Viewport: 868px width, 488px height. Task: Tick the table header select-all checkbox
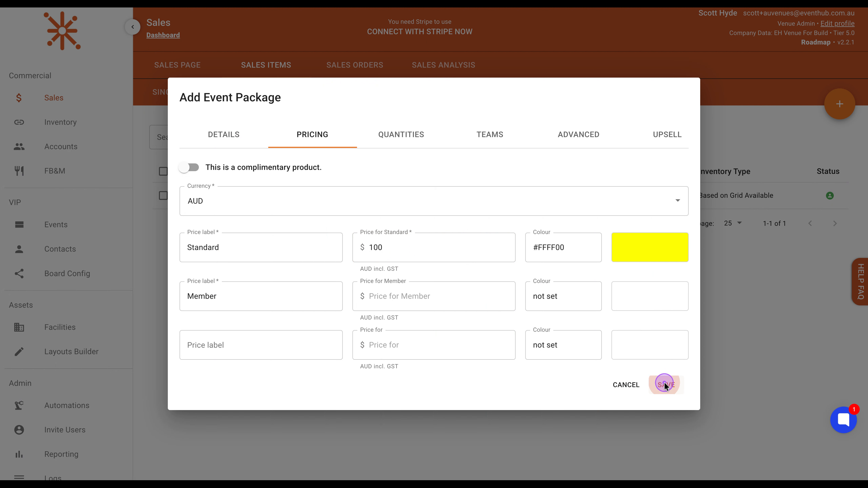[x=163, y=171]
